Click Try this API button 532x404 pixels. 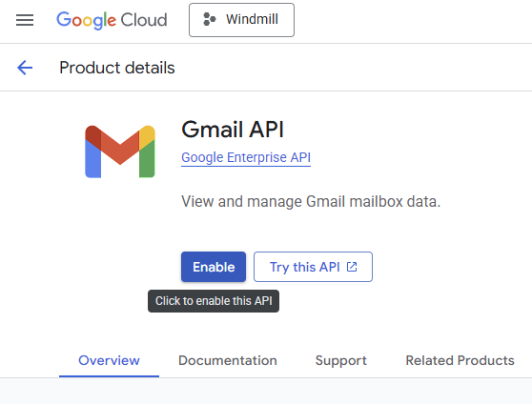click(313, 267)
